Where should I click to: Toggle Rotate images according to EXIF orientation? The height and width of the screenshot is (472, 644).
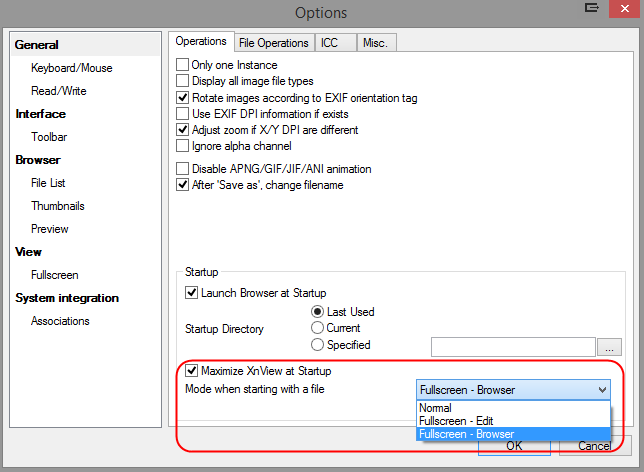[182, 97]
